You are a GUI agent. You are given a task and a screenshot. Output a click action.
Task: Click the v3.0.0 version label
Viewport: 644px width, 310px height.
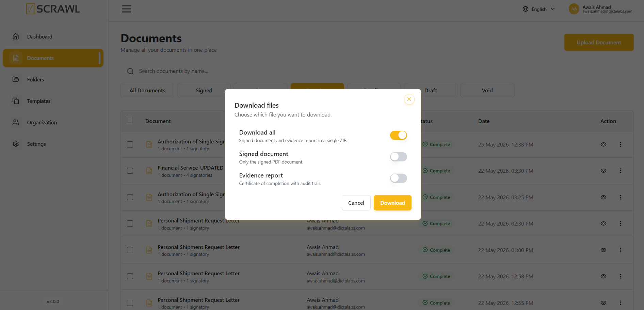(x=53, y=301)
